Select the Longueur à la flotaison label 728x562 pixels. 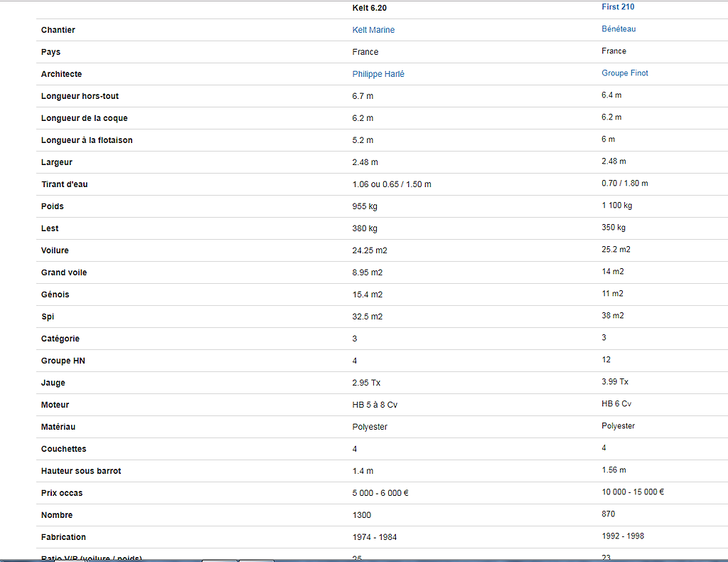(x=87, y=140)
